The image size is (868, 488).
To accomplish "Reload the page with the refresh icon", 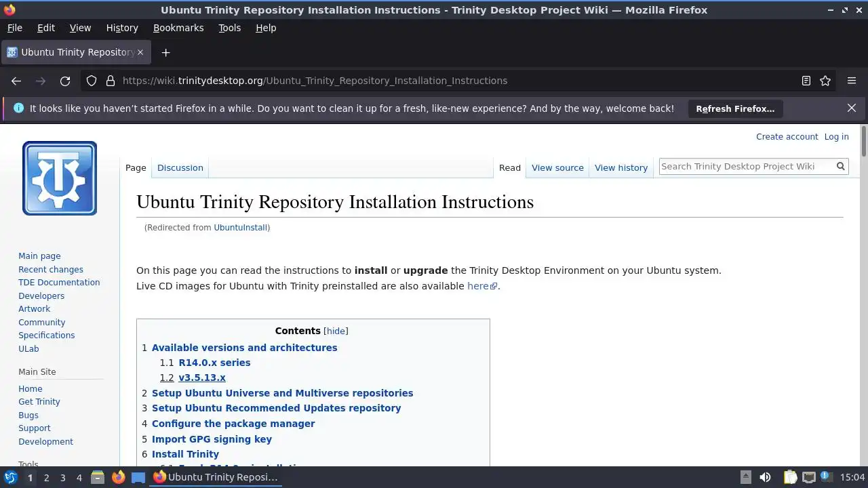I will click(x=65, y=81).
